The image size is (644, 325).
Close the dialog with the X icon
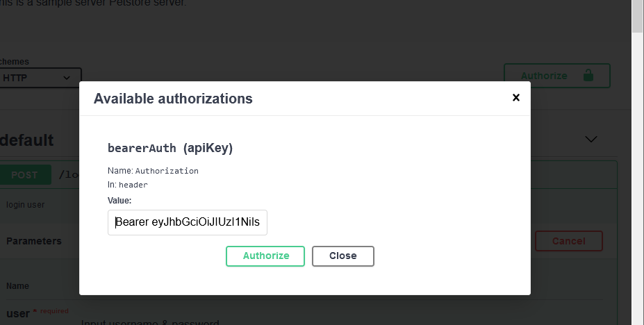coord(515,98)
